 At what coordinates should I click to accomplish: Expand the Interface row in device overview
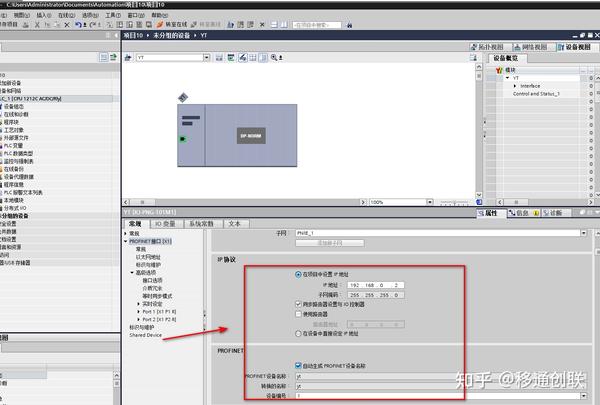(x=515, y=86)
